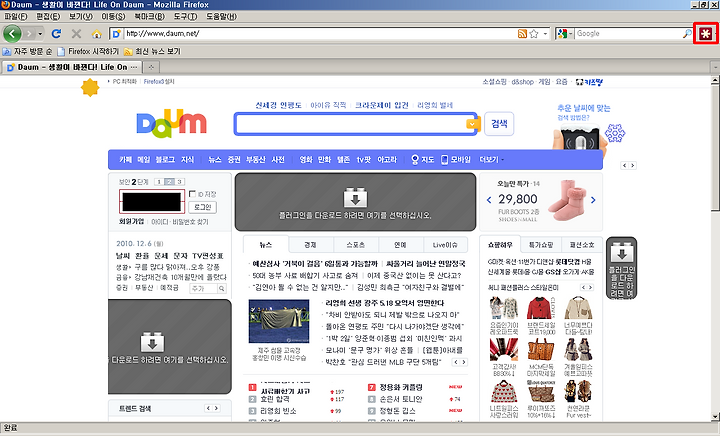720x436 pixels.
Task: Open the 파일(F) menu
Action: [16, 17]
